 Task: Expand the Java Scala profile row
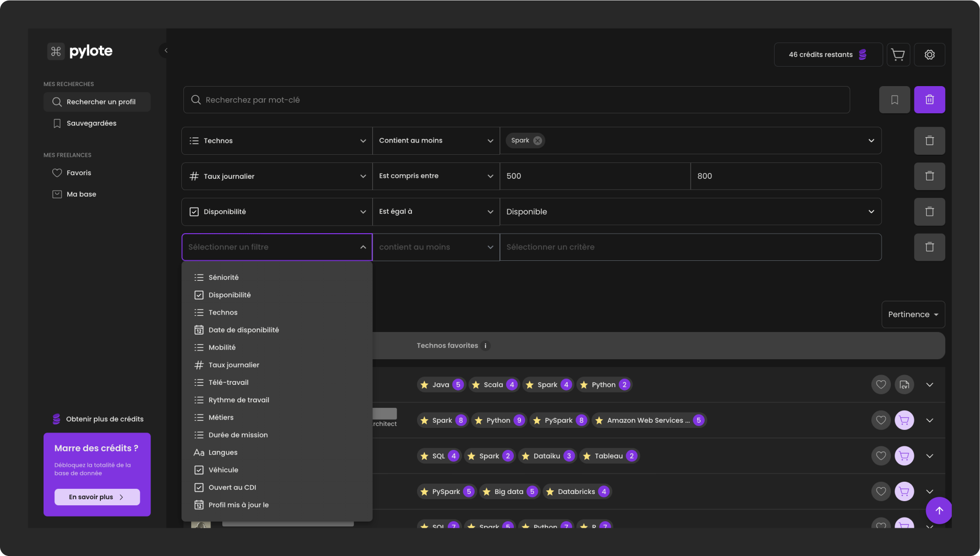coord(929,385)
